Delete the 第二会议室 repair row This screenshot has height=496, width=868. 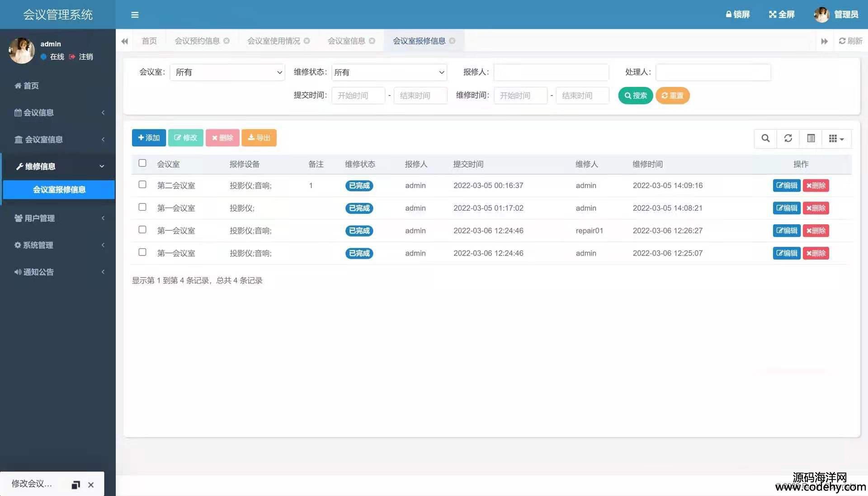816,185
